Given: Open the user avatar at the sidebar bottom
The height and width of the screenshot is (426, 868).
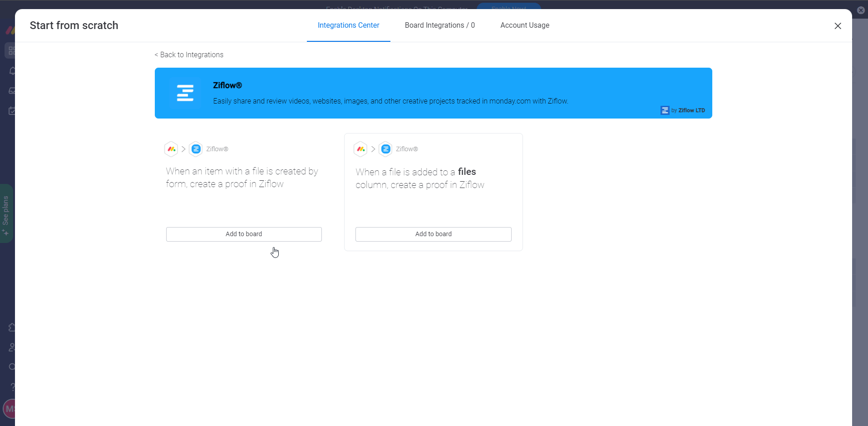Looking at the screenshot, I should 10,409.
